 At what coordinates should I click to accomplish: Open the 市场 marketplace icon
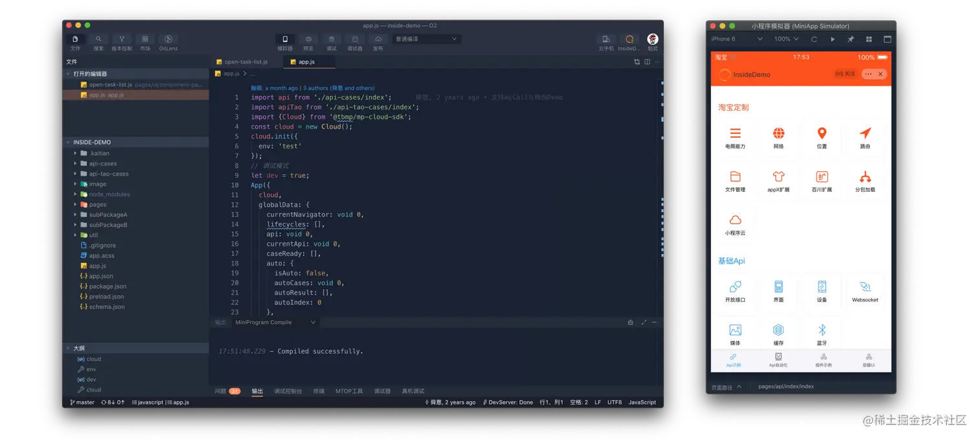coord(145,39)
